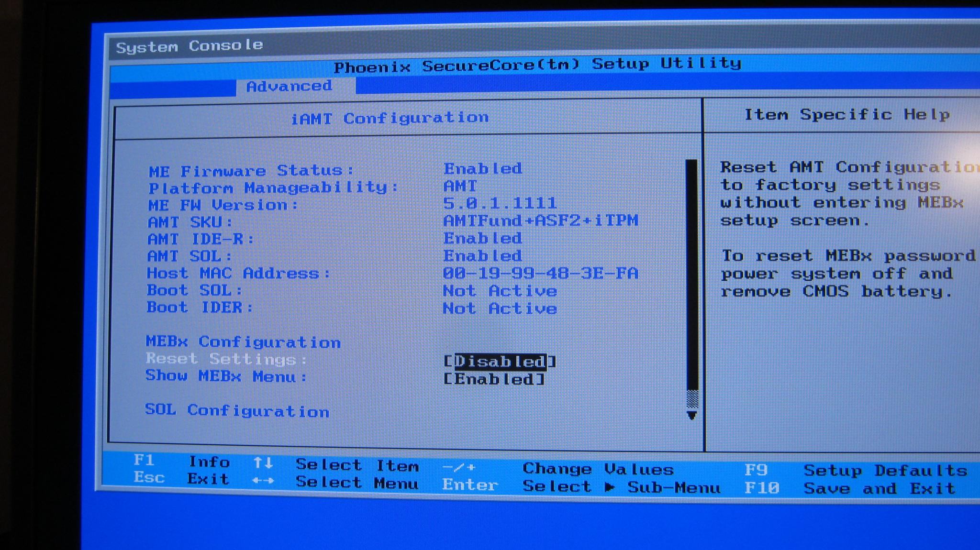Click the System Console title
This screenshot has width=980, height=550.
189,46
